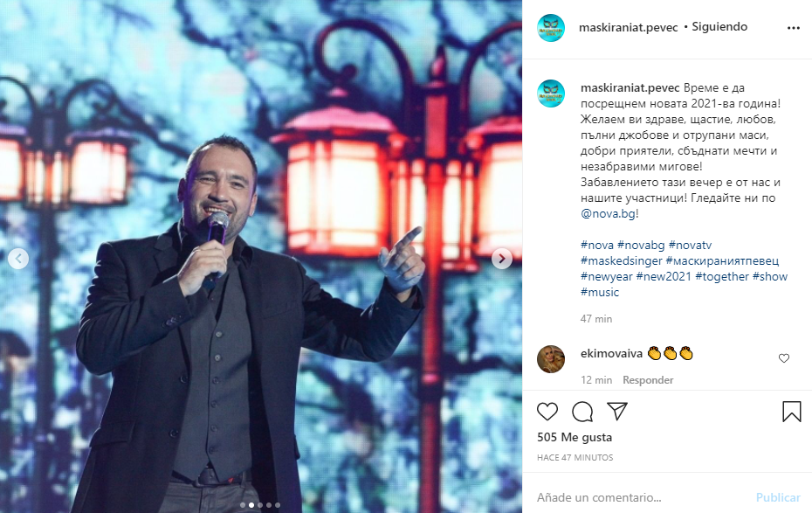
Task: Click Responder under ekimovaiva's comment
Action: point(648,380)
